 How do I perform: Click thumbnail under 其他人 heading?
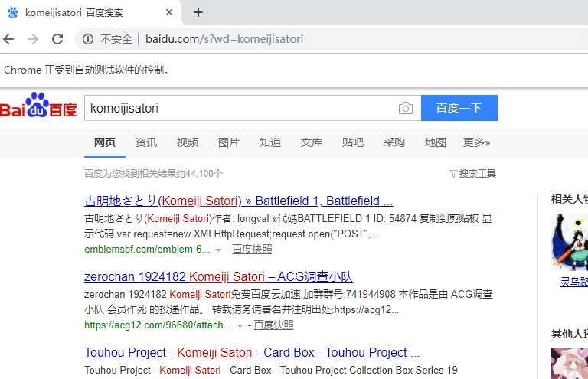tap(570, 364)
